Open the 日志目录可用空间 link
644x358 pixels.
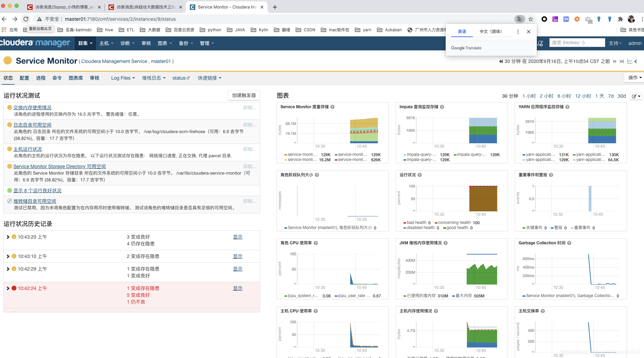(x=32, y=125)
